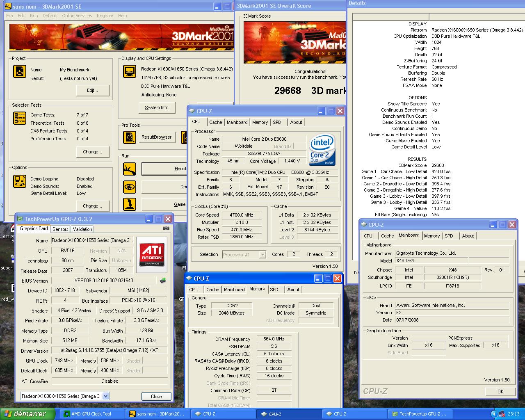Open sans nom - 3DMark2001 taskbar item

pos(157,414)
